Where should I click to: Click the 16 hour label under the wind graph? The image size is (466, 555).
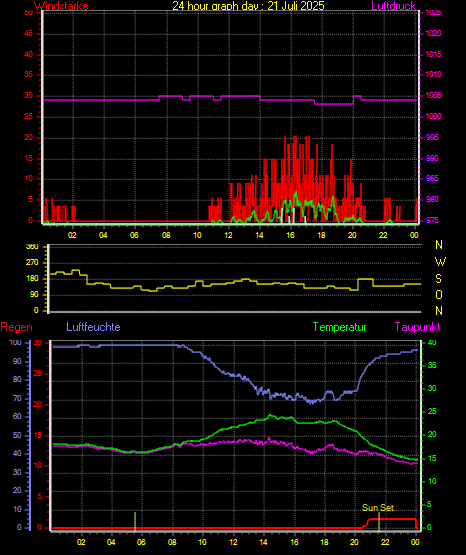click(290, 235)
